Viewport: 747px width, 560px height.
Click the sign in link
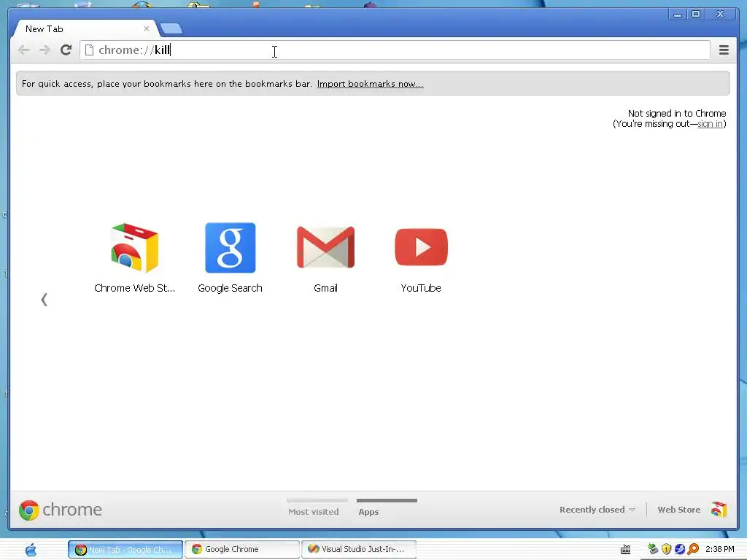710,124
